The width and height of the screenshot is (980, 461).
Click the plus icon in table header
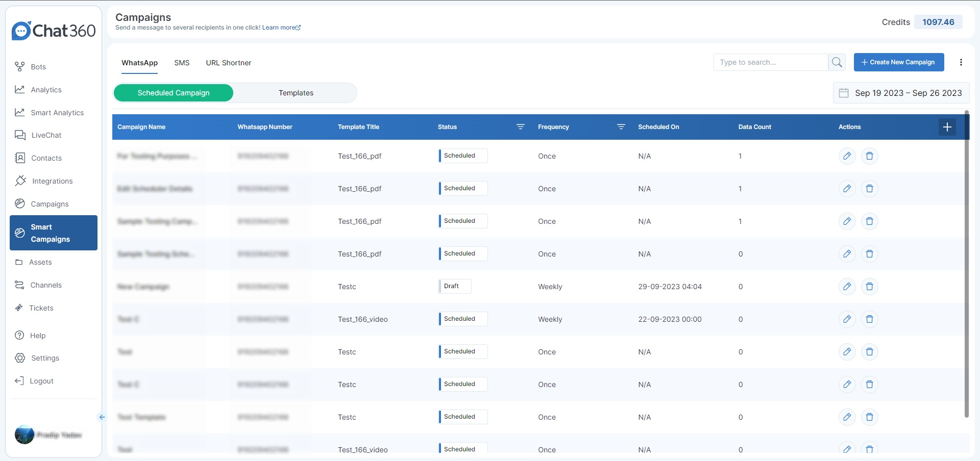pos(947,127)
